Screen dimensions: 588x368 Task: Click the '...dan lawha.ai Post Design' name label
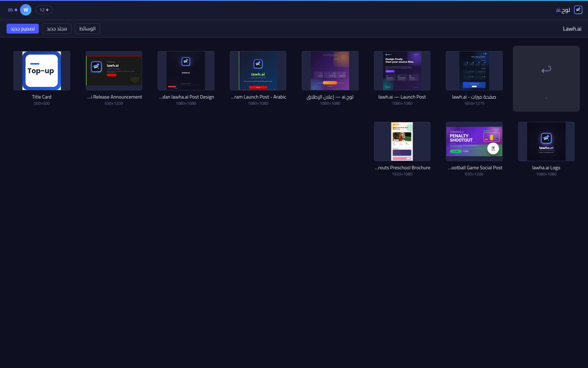tap(187, 97)
